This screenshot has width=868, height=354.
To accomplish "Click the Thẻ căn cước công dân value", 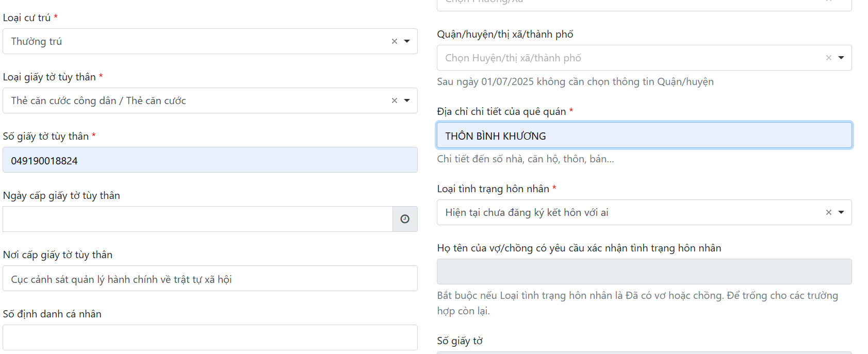I will (99, 100).
